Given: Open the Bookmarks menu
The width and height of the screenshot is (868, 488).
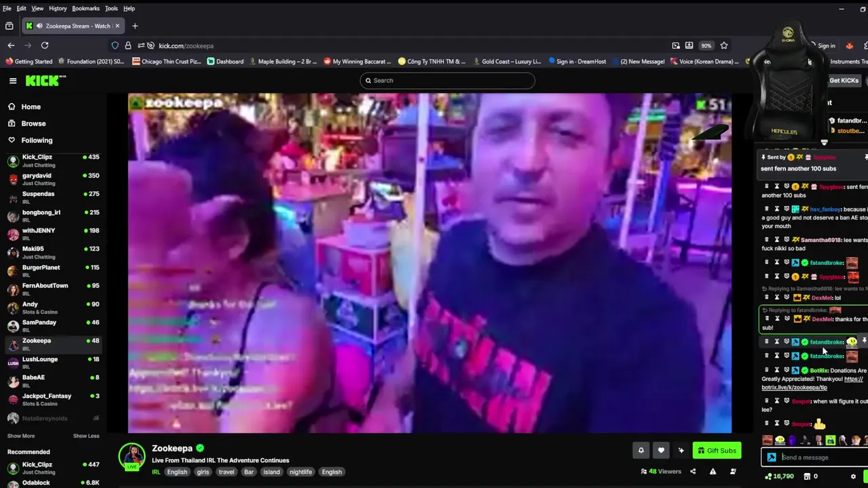Looking at the screenshot, I should (85, 8).
